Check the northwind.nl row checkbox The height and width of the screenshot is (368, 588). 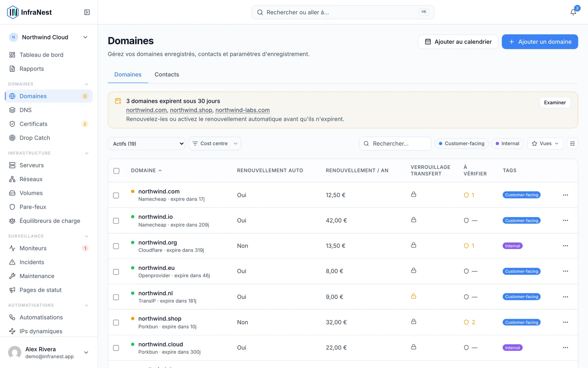(x=116, y=297)
